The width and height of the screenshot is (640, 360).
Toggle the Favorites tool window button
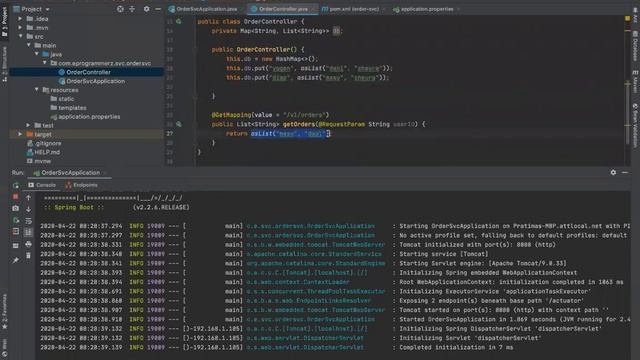(4, 312)
